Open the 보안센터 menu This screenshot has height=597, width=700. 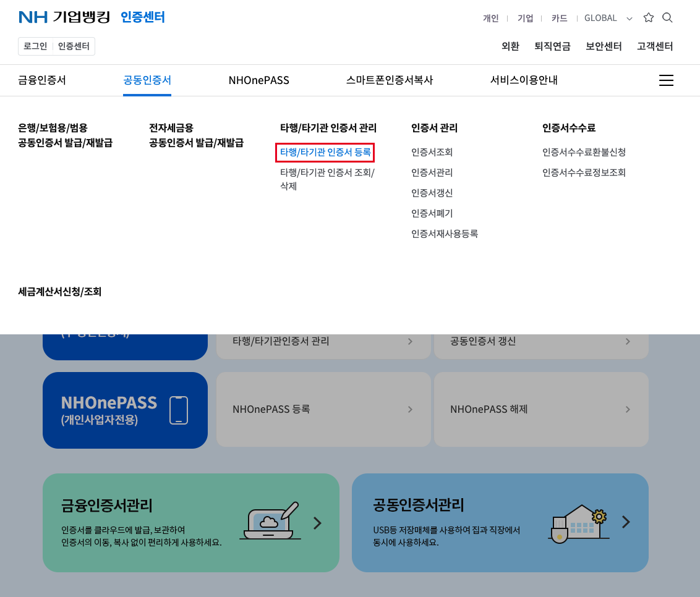604,46
